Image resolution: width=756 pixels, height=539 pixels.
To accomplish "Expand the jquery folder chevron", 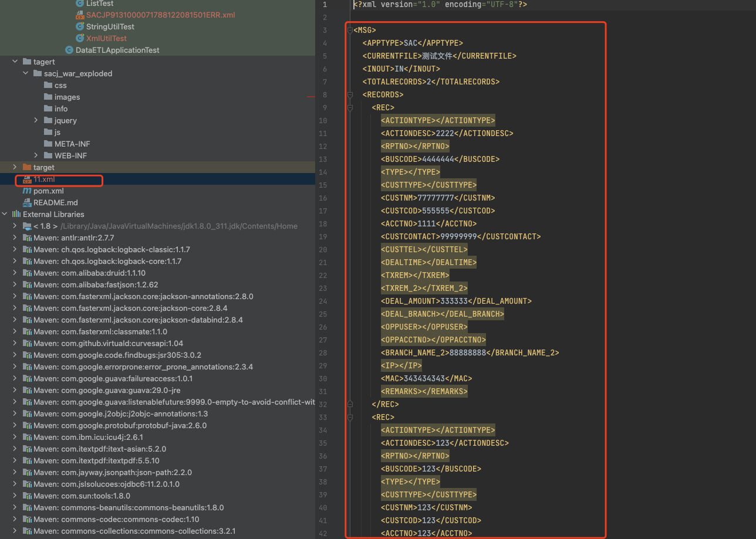I will click(x=36, y=121).
